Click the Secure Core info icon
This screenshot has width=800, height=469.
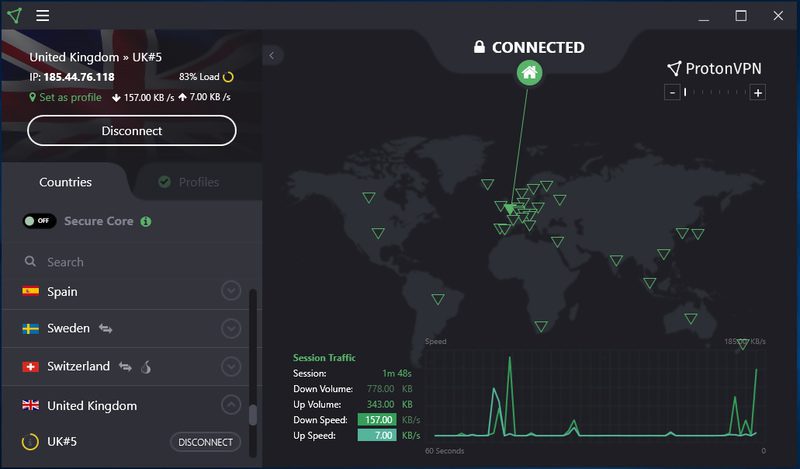pyautogui.click(x=146, y=221)
